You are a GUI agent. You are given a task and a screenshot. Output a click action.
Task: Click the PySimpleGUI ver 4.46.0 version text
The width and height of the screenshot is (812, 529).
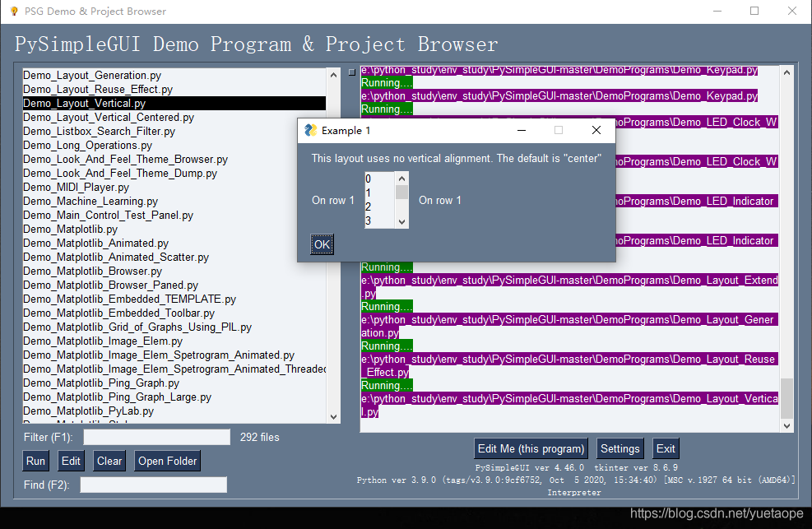[529, 468]
